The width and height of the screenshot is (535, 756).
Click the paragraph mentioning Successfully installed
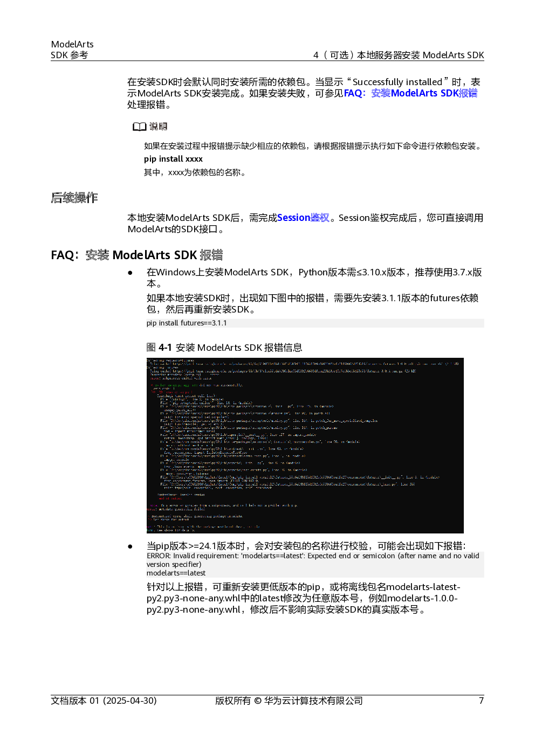click(x=304, y=93)
